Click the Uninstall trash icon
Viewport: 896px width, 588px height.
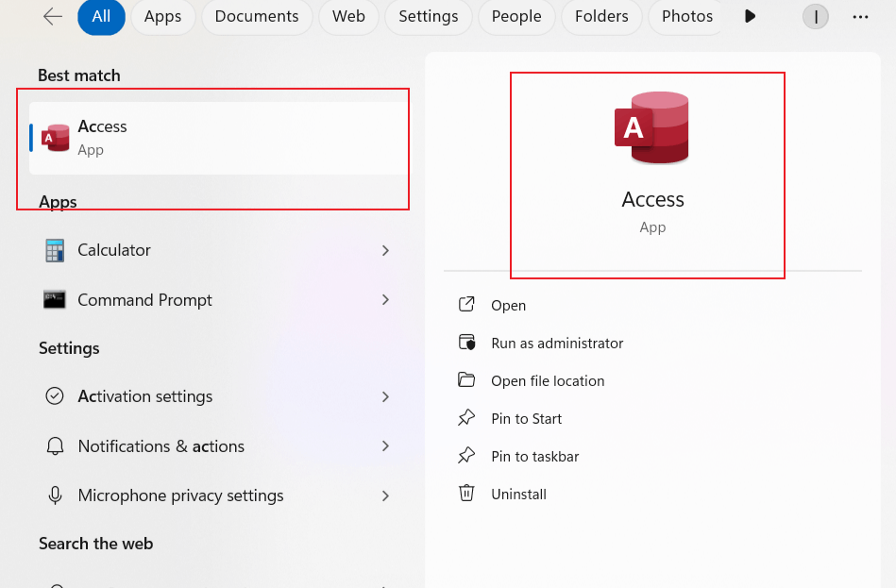point(466,493)
